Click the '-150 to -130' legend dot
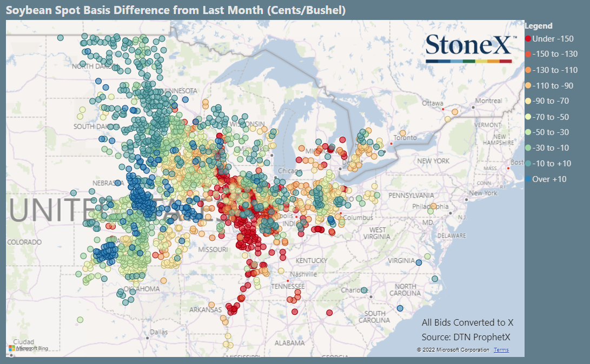The image size is (590, 364). point(528,54)
